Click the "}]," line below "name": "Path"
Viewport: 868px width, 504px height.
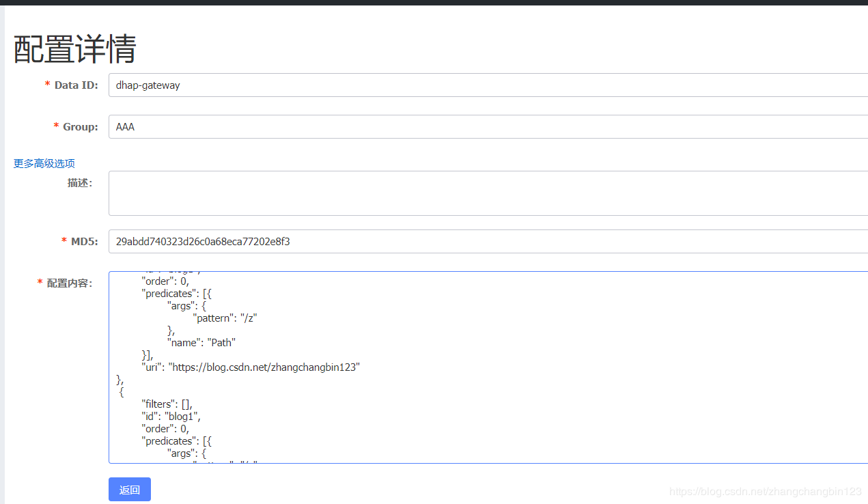[148, 355]
